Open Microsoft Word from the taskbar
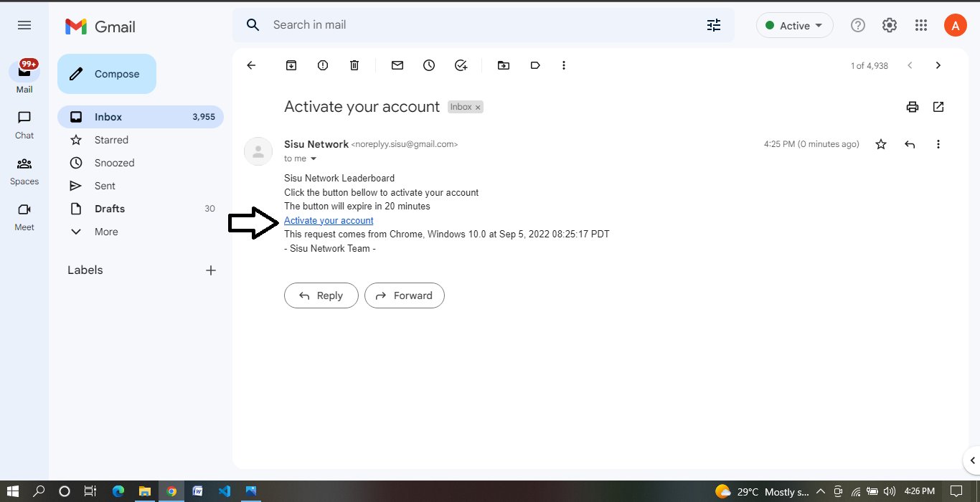Viewport: 980px width, 502px height. pyautogui.click(x=198, y=491)
